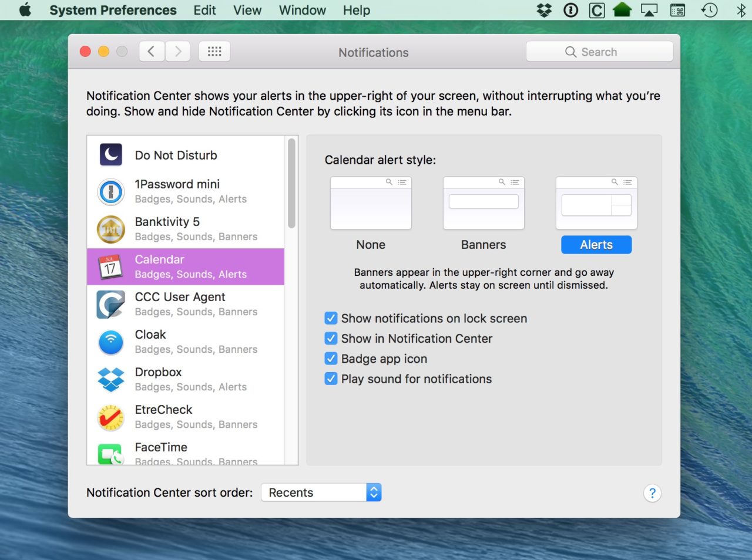Open the green house menu bar icon
The image size is (752, 560).
tap(622, 10)
